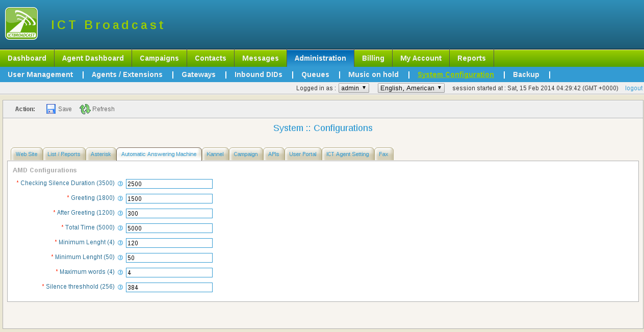Viewport: 644px width, 332px height.
Task: Open System Configuration submenu link
Action: tap(456, 74)
